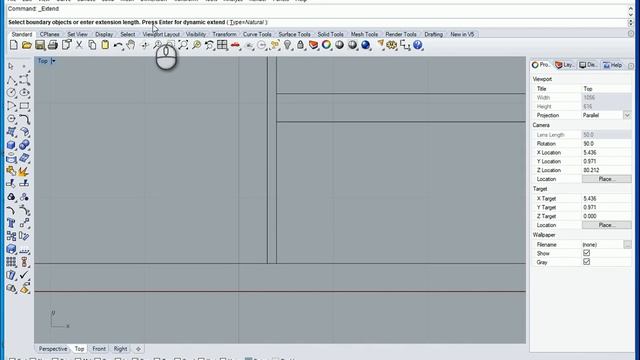
Task: Click the add viewport tab button
Action: click(x=138, y=349)
